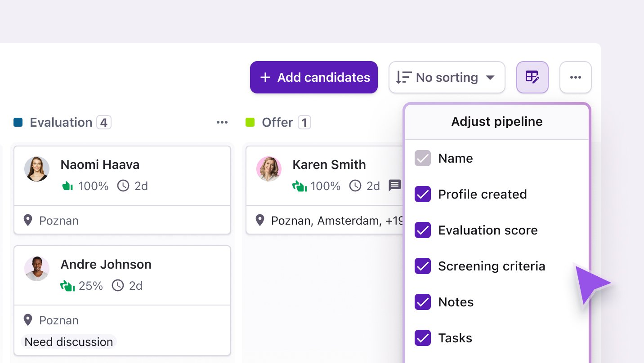Disable the Screening criteria checkbox
Screen dimensions: 644x363
click(x=422, y=266)
